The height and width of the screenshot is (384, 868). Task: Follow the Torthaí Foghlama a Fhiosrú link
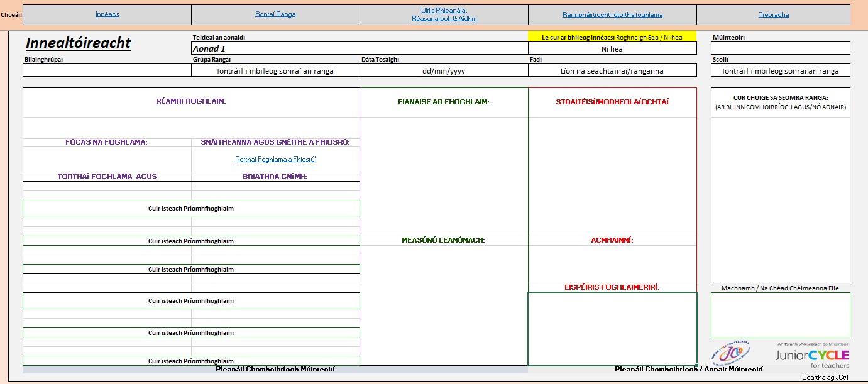[x=275, y=159]
